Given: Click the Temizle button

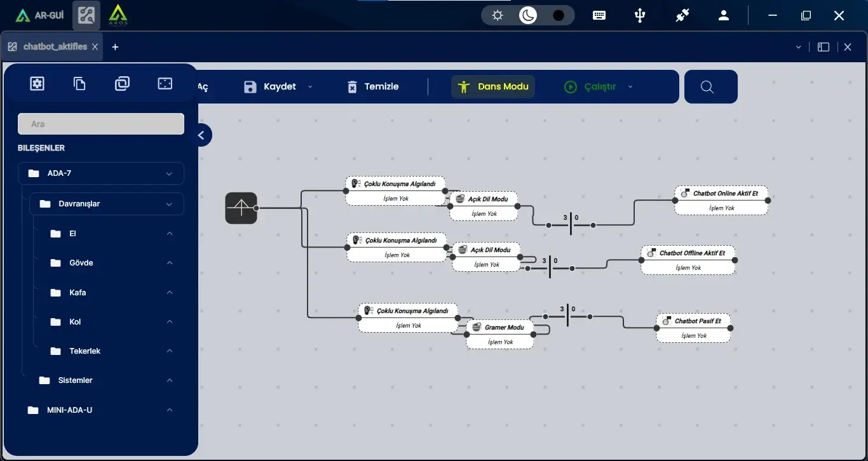Looking at the screenshot, I should click(x=372, y=86).
